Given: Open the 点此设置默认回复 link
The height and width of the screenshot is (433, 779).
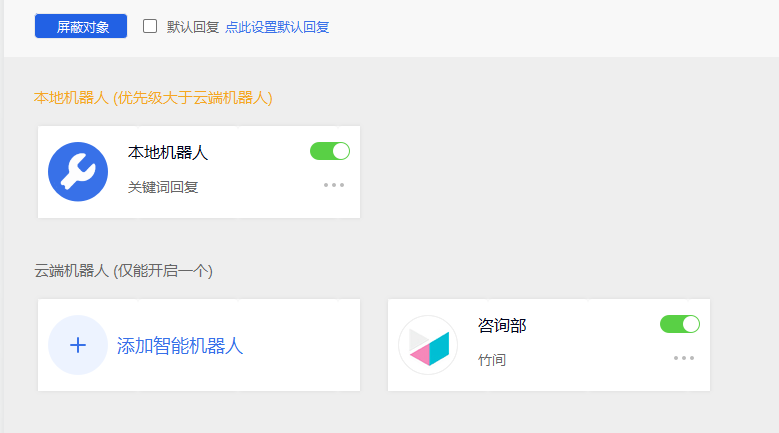Looking at the screenshot, I should pyautogui.click(x=277, y=27).
